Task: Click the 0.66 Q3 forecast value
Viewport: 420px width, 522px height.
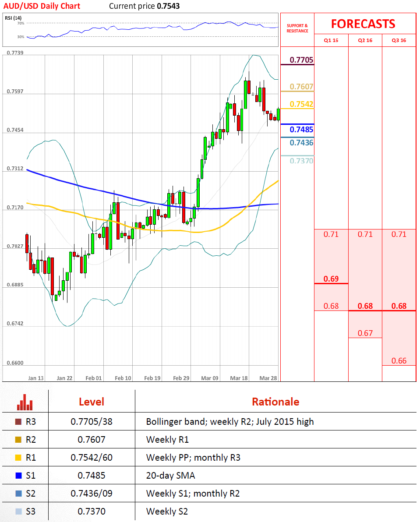Action: 399,361
